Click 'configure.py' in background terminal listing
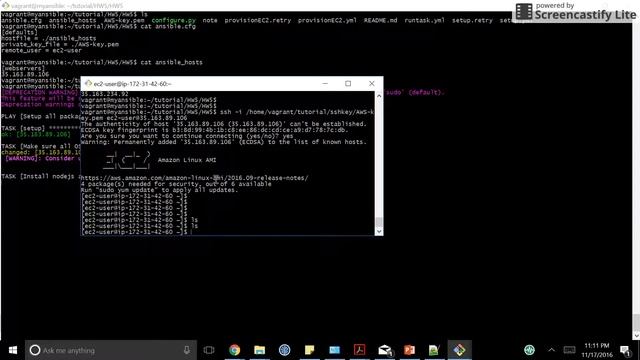The image size is (640, 360). tap(173, 20)
